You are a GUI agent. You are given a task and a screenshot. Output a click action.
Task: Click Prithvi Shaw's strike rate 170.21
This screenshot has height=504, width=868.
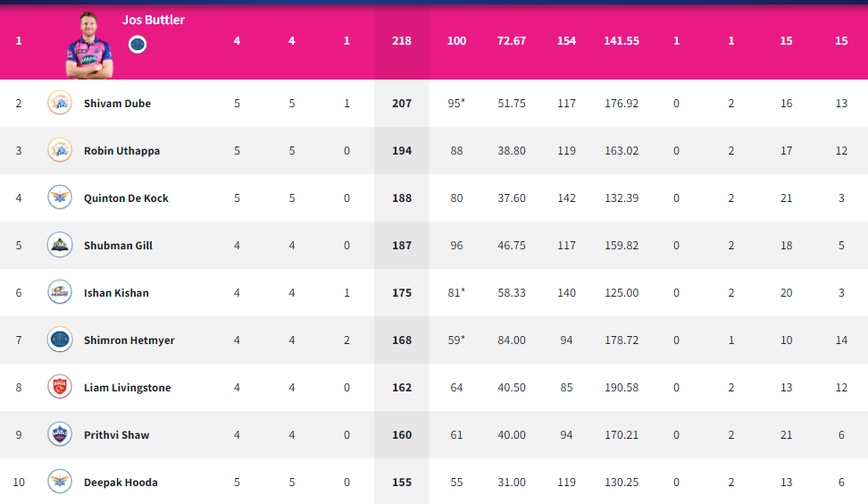pyautogui.click(x=622, y=435)
